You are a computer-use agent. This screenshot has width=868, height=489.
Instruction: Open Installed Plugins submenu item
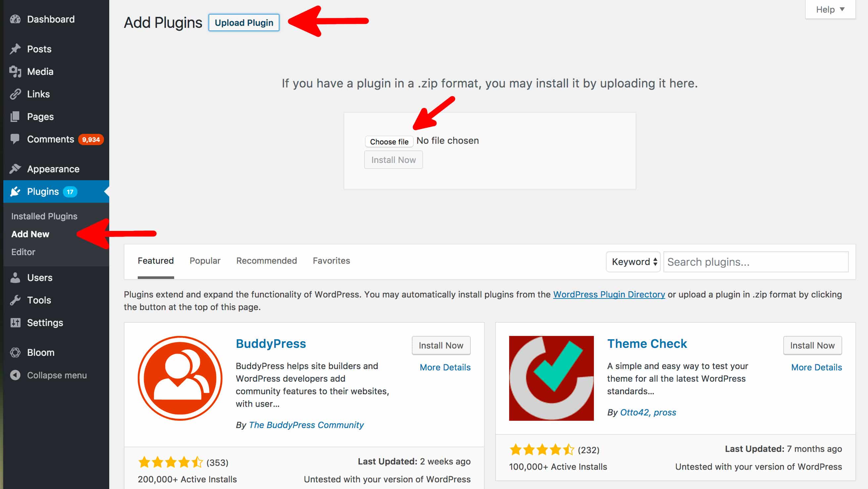coord(44,216)
